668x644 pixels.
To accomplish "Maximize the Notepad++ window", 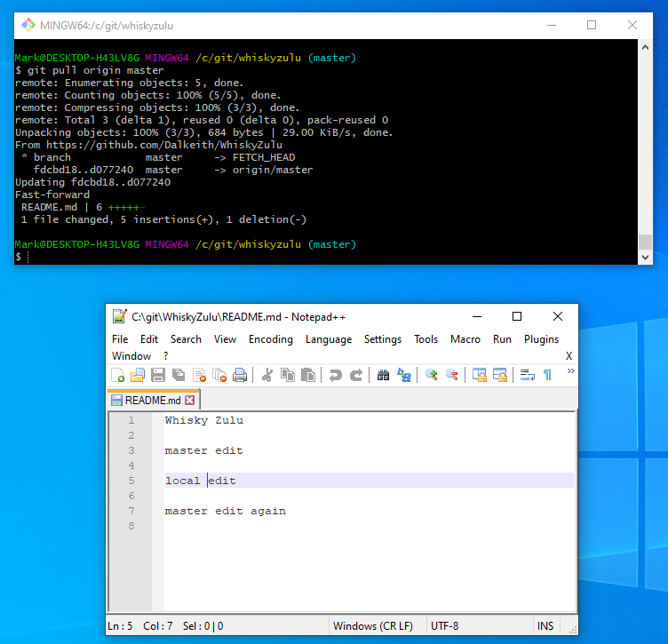I will 517,316.
